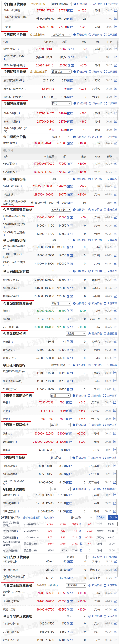The width and height of the screenshot is (120, 644).
Task: Open 废铝企业报价 link
Action: [x=38, y=34]
